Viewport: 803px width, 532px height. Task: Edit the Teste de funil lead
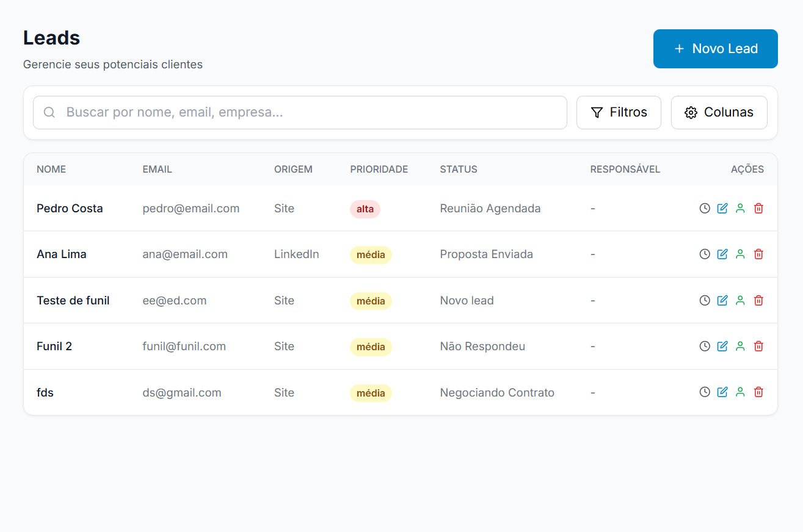pos(722,300)
